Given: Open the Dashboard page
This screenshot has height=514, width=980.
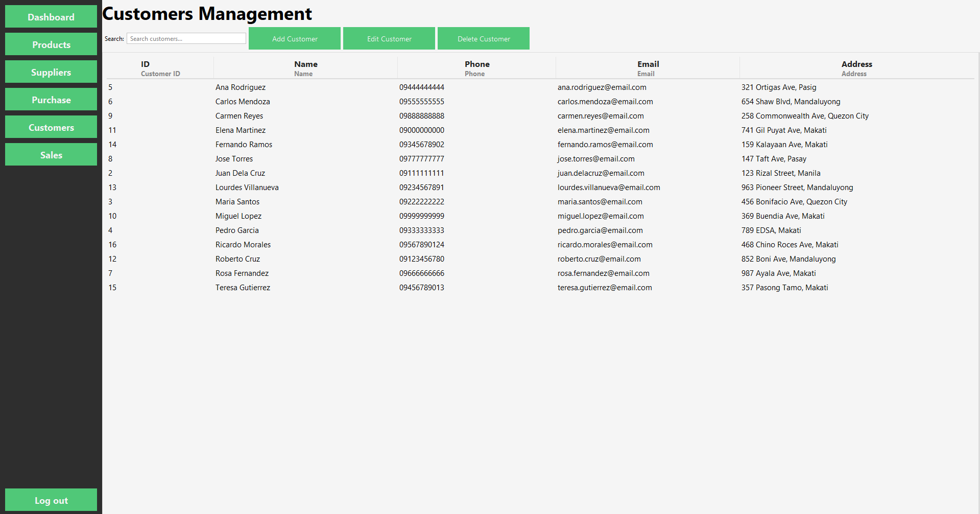Looking at the screenshot, I should tap(51, 16).
